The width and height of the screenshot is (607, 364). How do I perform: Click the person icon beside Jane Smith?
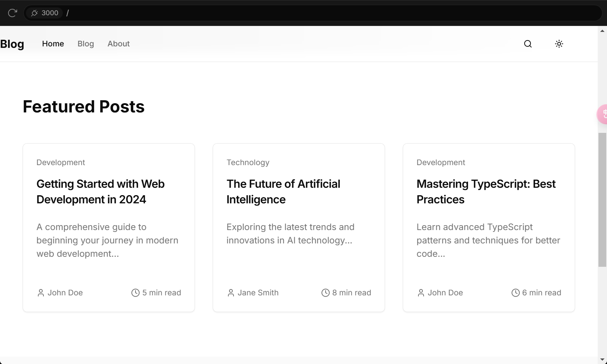point(231,293)
